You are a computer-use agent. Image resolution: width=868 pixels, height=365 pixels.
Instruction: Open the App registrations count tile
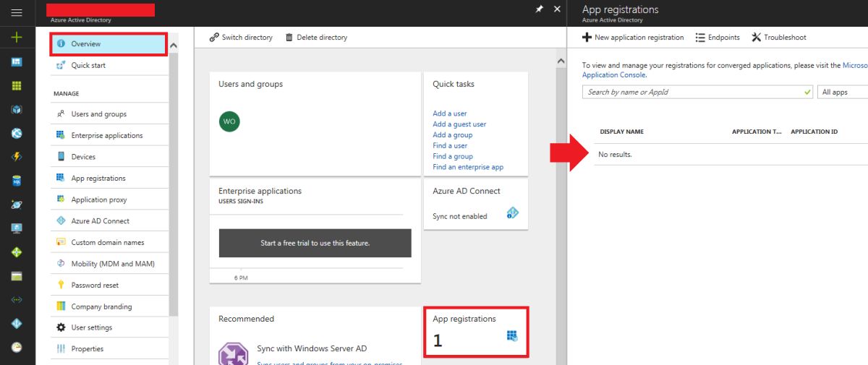[476, 332]
